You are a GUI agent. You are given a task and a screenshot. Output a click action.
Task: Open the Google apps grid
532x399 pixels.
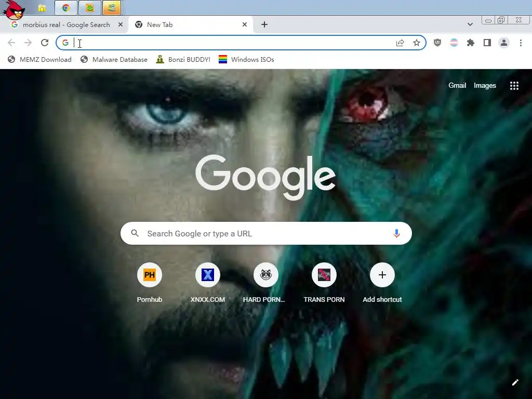514,86
